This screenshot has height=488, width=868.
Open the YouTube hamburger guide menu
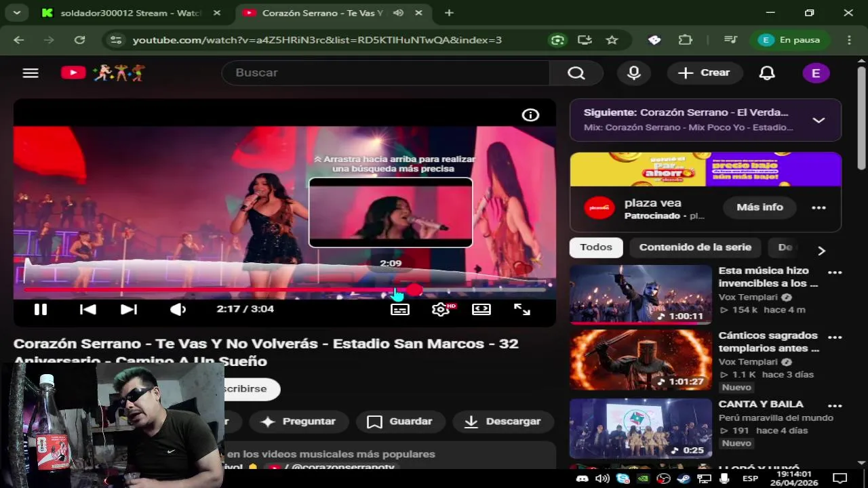point(31,73)
